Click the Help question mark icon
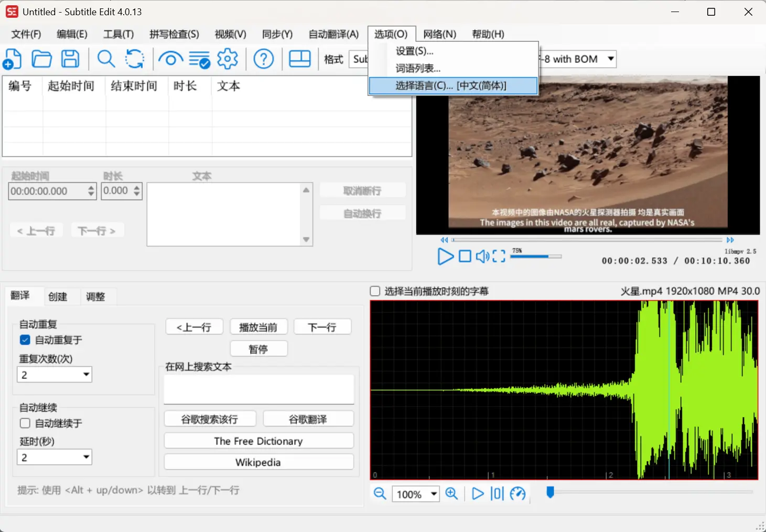 pos(263,59)
